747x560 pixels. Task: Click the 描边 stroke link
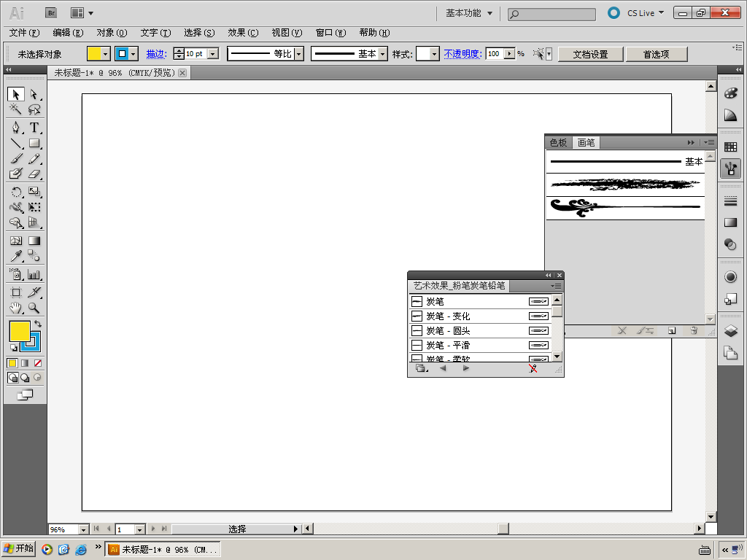pos(156,54)
